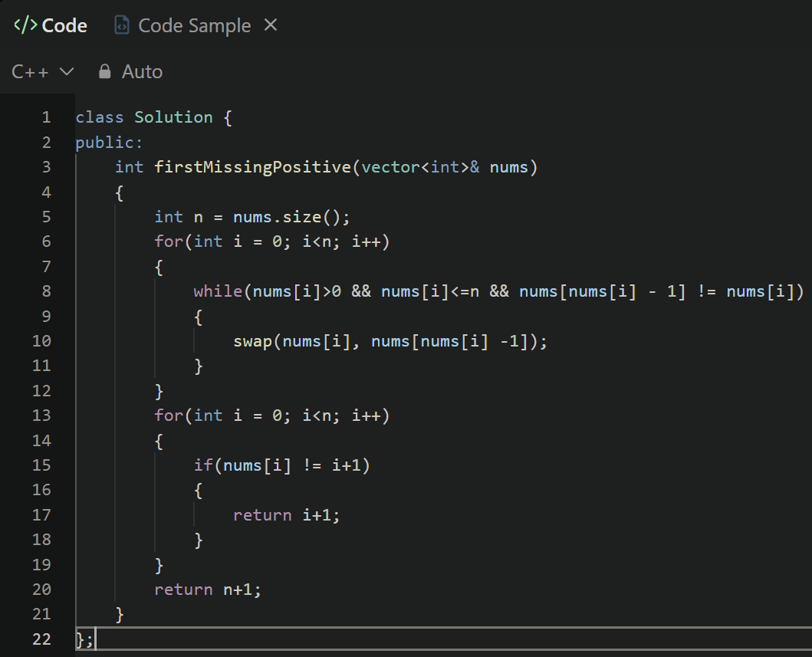Open the Code Sample tab
The height and width of the screenshot is (657, 812).
(x=193, y=25)
